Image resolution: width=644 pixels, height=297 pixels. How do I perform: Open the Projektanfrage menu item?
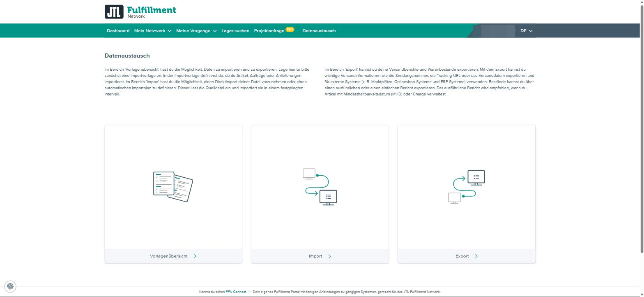(269, 31)
